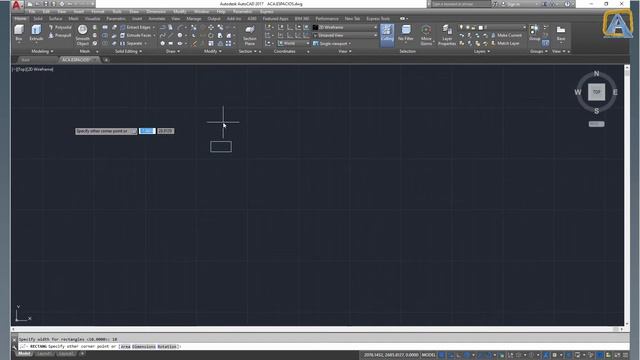Switch to the Solid ribbon tab
This screenshot has height=360, width=640.
38,19
